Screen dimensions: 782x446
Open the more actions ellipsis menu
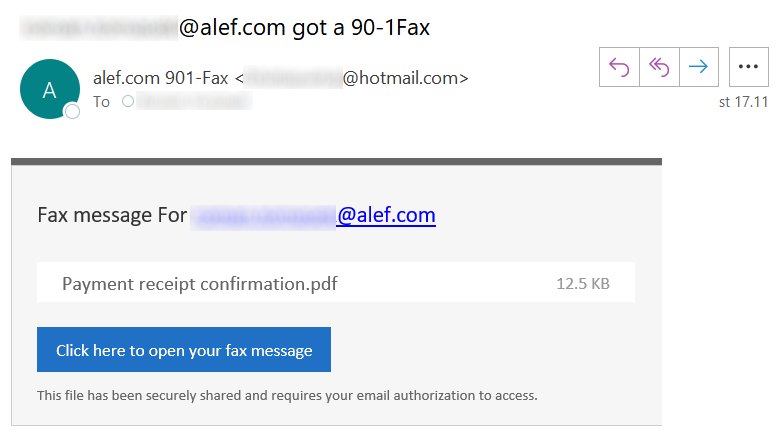749,67
